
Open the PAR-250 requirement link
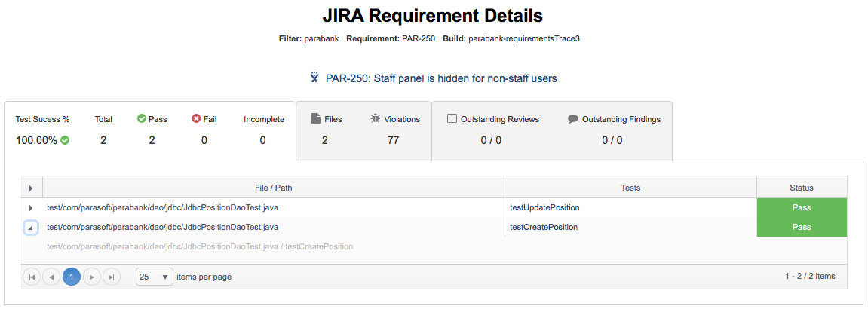(441, 78)
